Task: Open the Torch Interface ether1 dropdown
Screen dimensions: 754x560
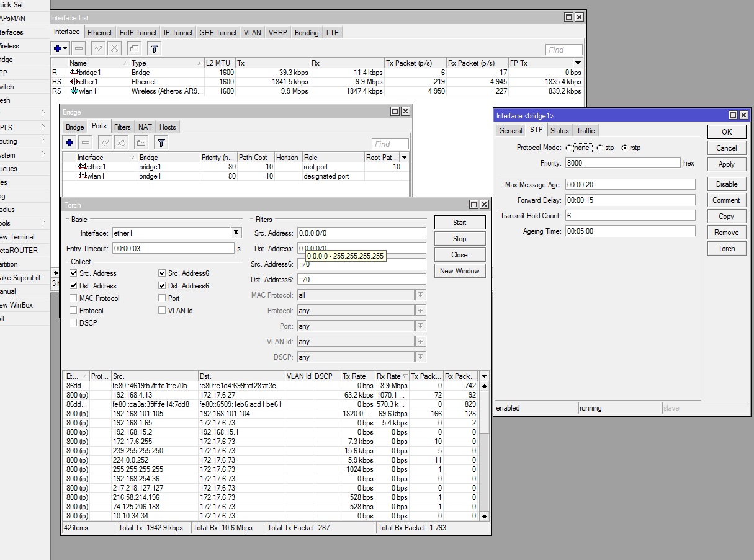Action: point(236,233)
